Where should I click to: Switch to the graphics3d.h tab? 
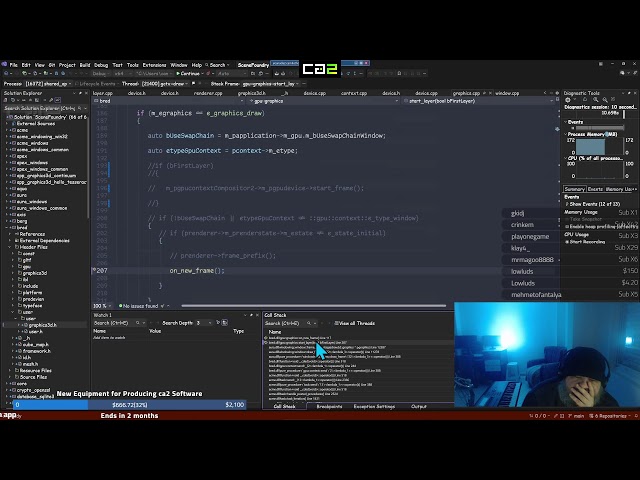click(252, 93)
